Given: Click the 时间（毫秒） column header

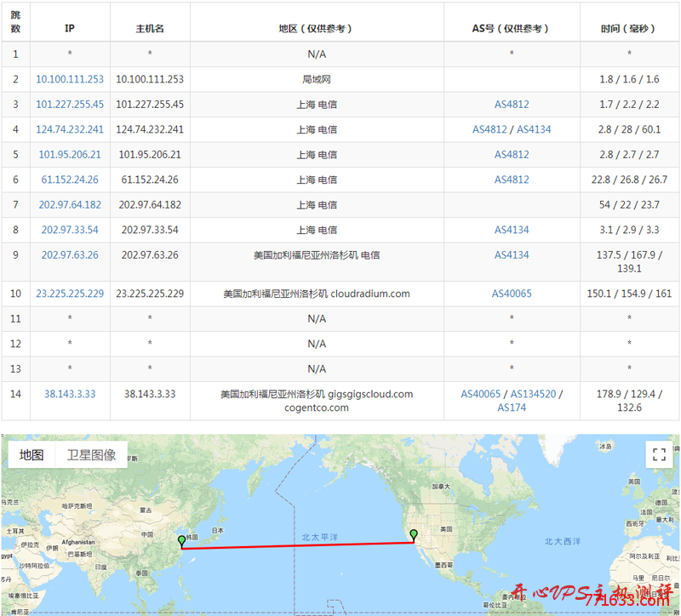Looking at the screenshot, I should tap(627, 26).
